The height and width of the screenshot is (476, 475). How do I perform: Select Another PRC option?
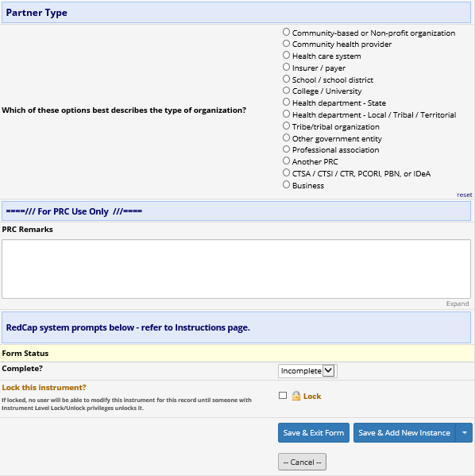tap(286, 161)
